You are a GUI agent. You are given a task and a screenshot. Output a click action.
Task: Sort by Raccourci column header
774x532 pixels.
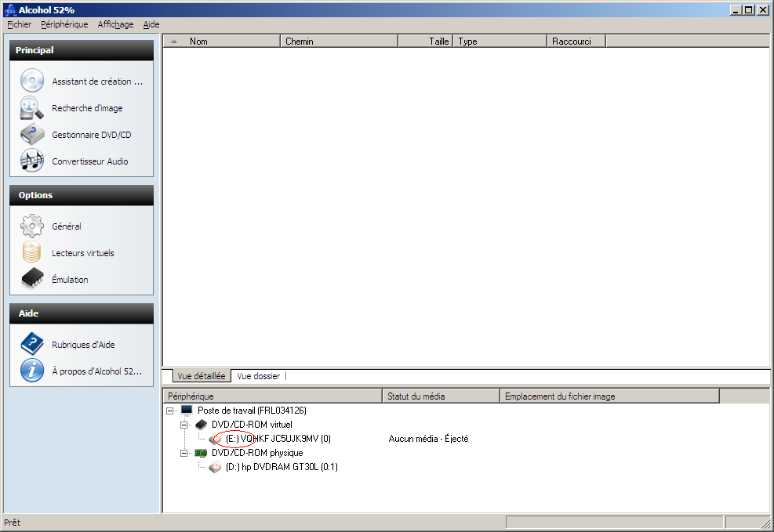point(576,42)
